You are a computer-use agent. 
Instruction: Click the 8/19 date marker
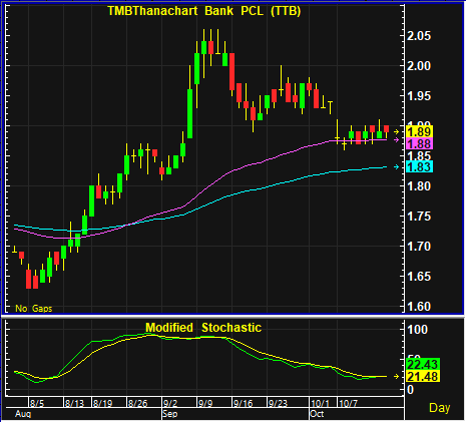(102, 404)
